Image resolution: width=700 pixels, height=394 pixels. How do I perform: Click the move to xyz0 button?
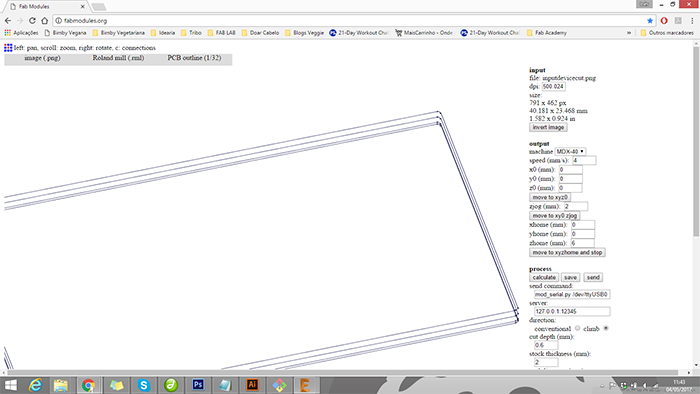click(550, 197)
